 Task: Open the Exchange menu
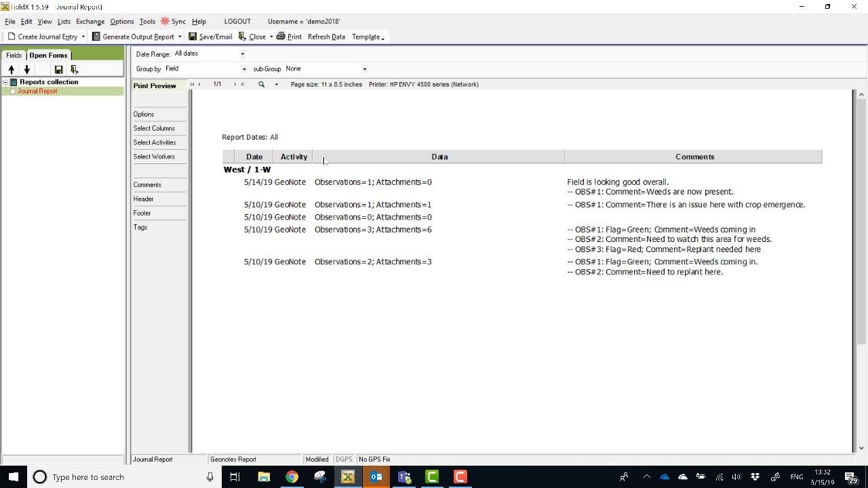pos(90,22)
